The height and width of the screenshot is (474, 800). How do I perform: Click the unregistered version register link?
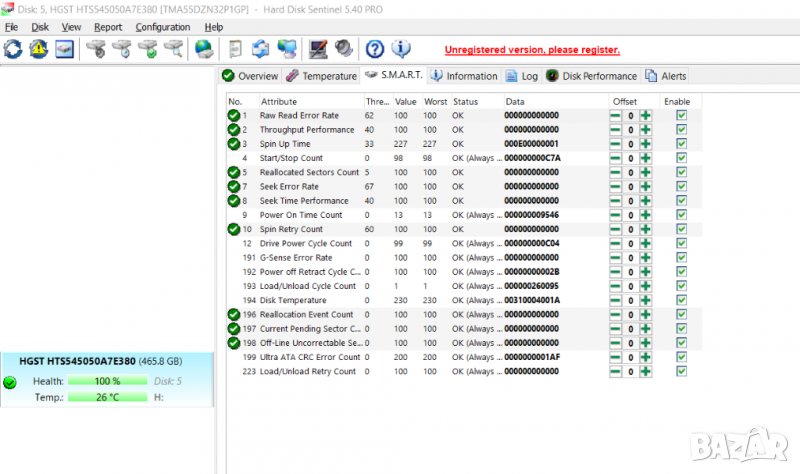click(532, 49)
